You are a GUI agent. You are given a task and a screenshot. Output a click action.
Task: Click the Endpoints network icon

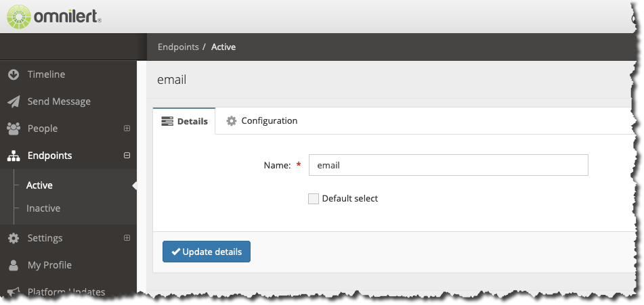pyautogui.click(x=14, y=156)
